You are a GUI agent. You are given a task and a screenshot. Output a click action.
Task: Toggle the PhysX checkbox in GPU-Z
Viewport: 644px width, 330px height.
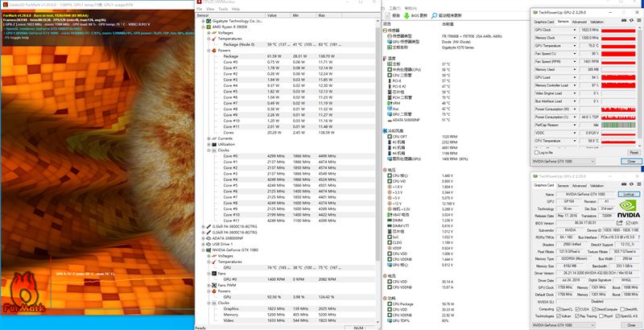[599, 316]
